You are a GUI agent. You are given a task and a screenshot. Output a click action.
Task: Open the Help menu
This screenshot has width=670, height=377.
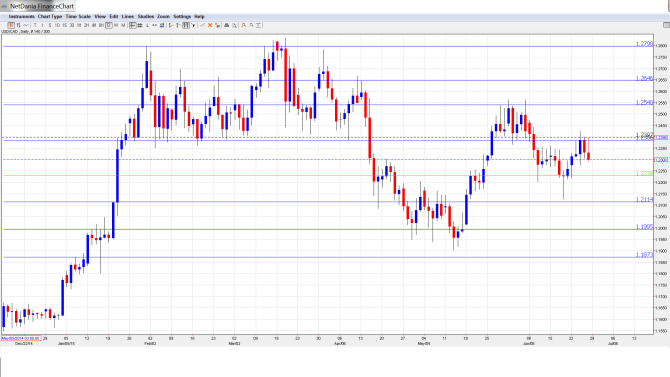pos(199,17)
